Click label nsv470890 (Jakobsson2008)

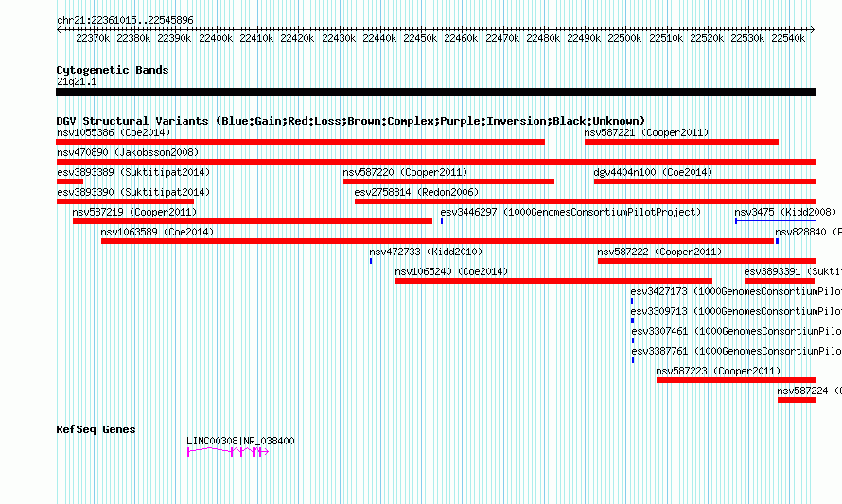pos(128,152)
